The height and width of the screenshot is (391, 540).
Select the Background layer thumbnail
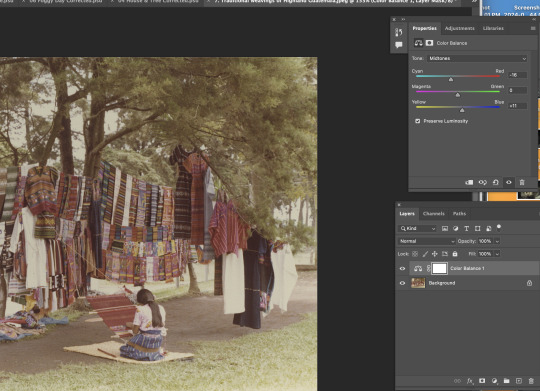click(418, 283)
